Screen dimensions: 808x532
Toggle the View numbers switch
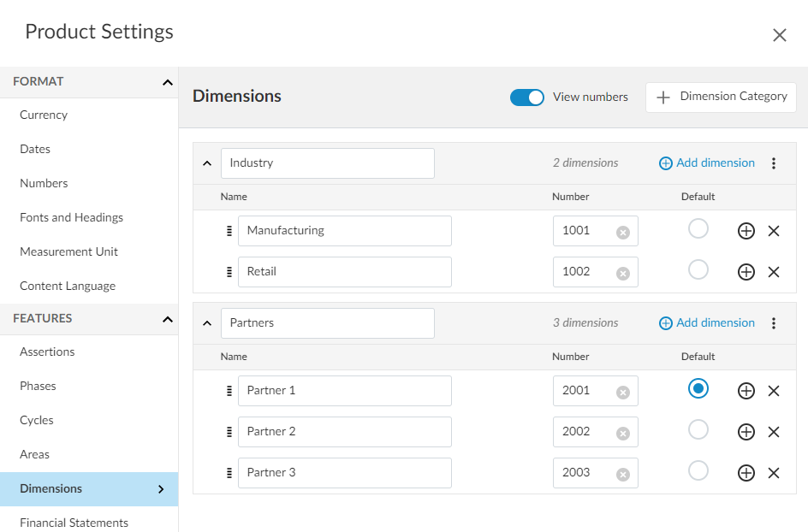coord(527,98)
